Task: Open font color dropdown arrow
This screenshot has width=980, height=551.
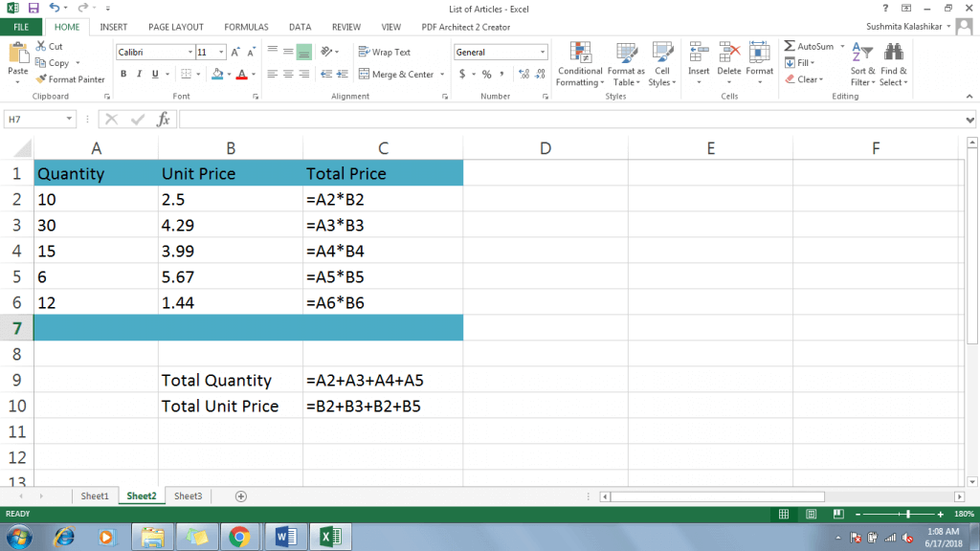Action: pyautogui.click(x=253, y=75)
